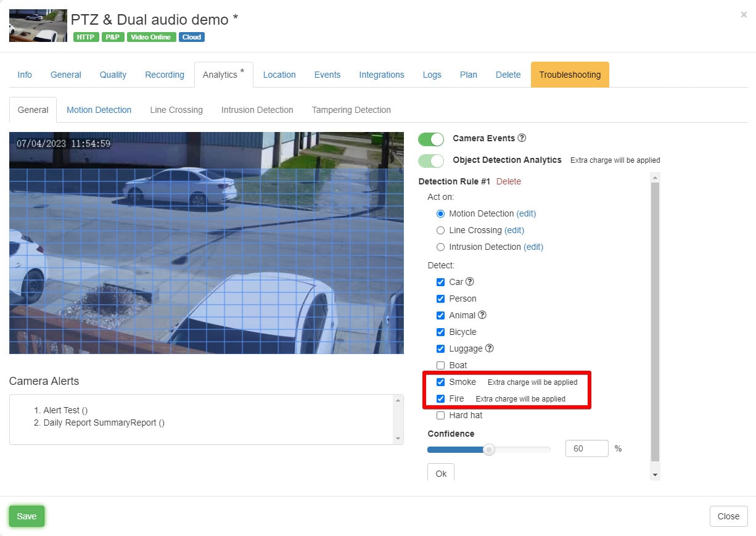
Task: Select the Line Crossing radio button
Action: point(440,230)
